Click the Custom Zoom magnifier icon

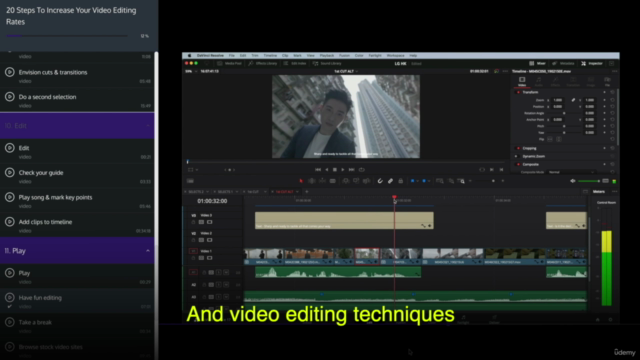tap(461, 181)
